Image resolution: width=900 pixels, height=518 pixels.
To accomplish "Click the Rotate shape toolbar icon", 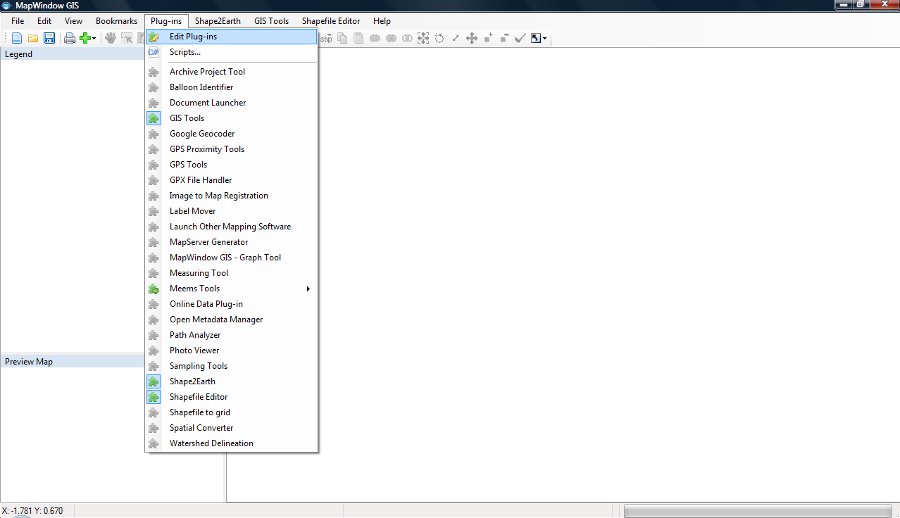I will click(440, 38).
